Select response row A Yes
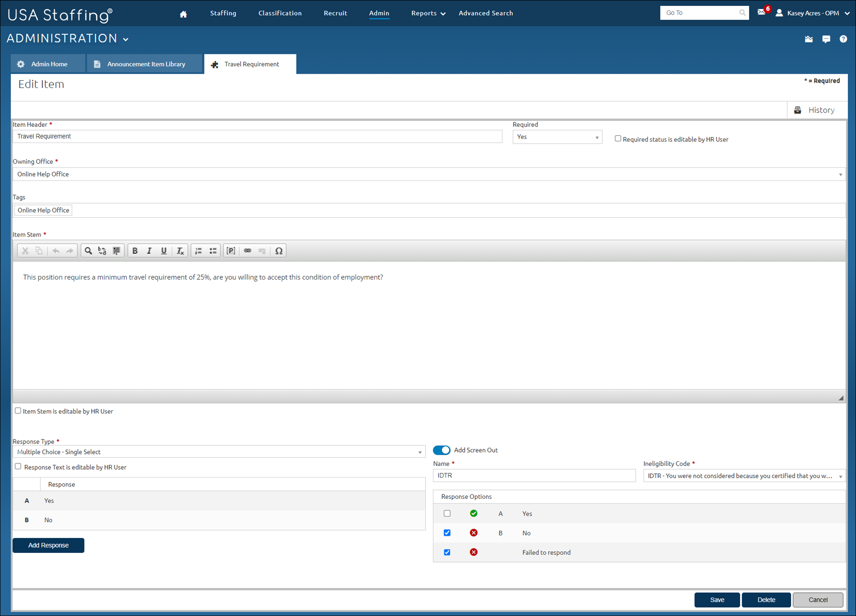 pos(219,501)
